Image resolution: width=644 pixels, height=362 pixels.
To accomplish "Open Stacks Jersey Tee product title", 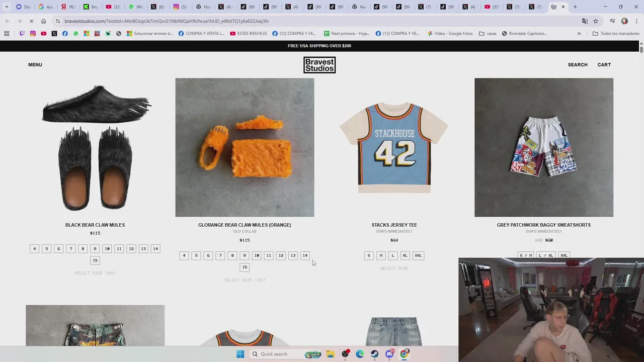I will tap(394, 225).
